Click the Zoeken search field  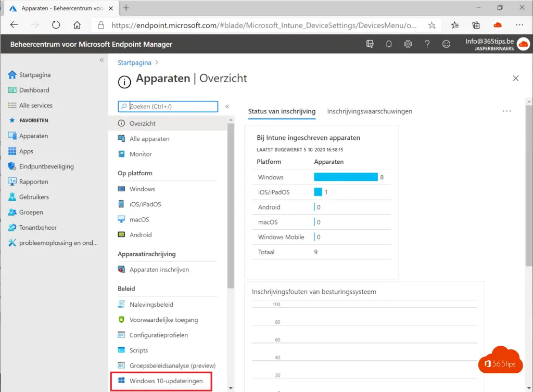coord(168,106)
